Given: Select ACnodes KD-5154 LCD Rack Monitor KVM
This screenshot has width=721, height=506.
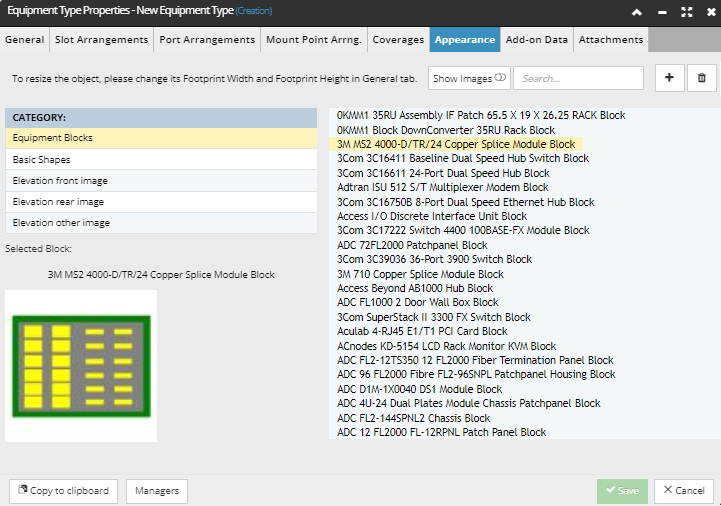Looking at the screenshot, I should [x=446, y=346].
